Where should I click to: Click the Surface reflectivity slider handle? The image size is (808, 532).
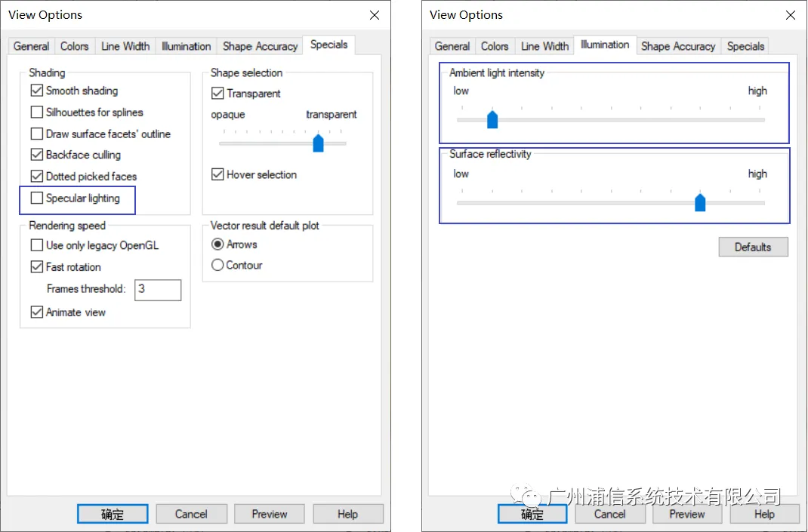[700, 202]
